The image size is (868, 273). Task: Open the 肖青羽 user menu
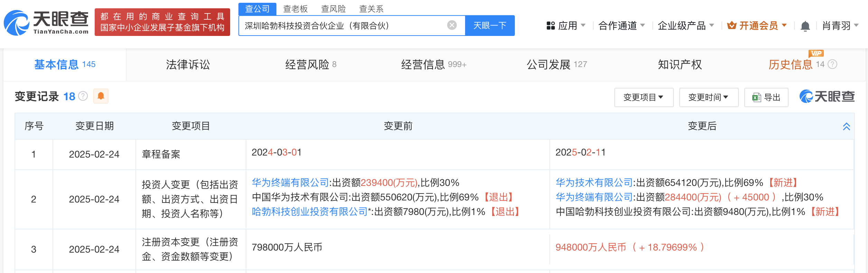[x=840, y=26]
